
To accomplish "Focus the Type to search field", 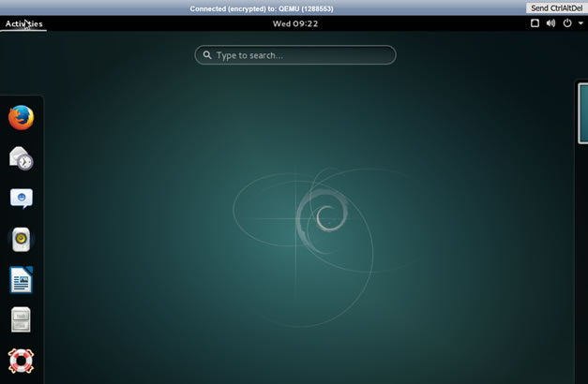I will click(x=300, y=55).
